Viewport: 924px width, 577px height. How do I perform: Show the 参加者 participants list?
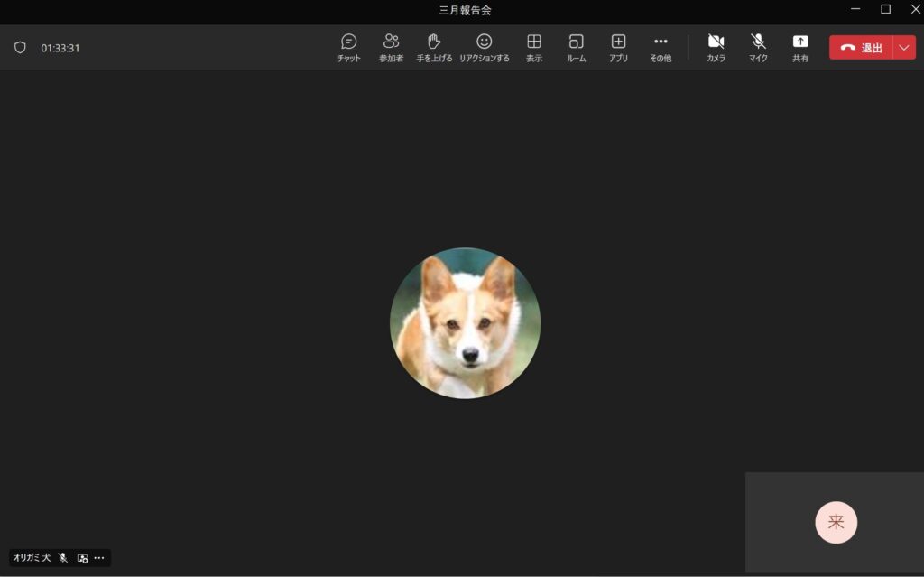[391, 47]
